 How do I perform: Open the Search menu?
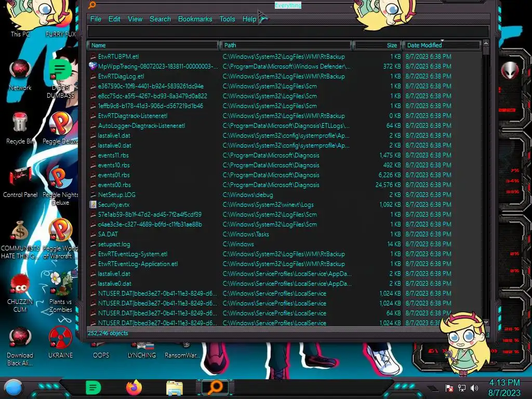coord(160,19)
